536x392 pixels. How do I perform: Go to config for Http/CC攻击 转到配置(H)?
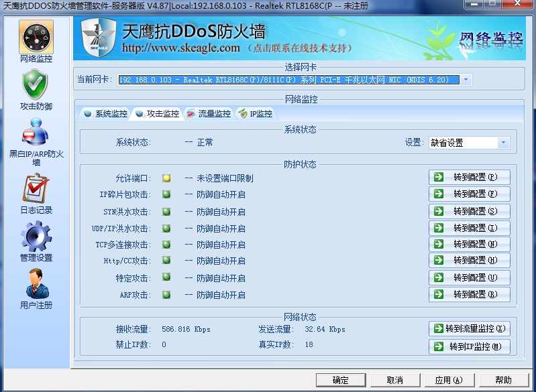pyautogui.click(x=470, y=260)
